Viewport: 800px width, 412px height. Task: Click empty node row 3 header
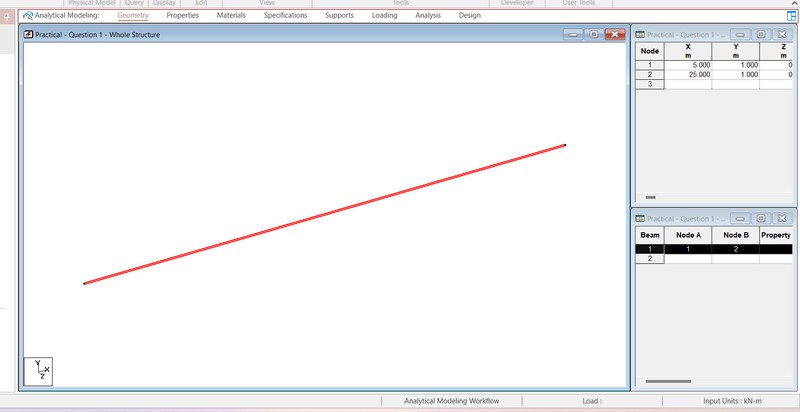tap(649, 84)
